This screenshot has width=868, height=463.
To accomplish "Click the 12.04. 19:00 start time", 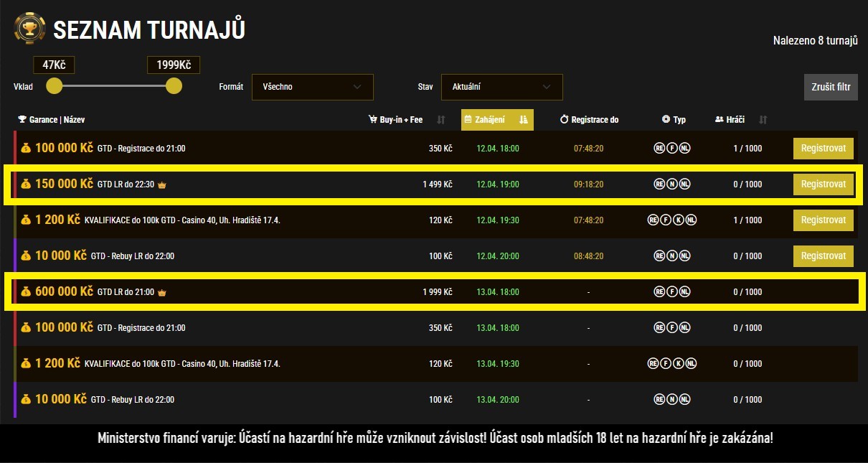I will 498,184.
